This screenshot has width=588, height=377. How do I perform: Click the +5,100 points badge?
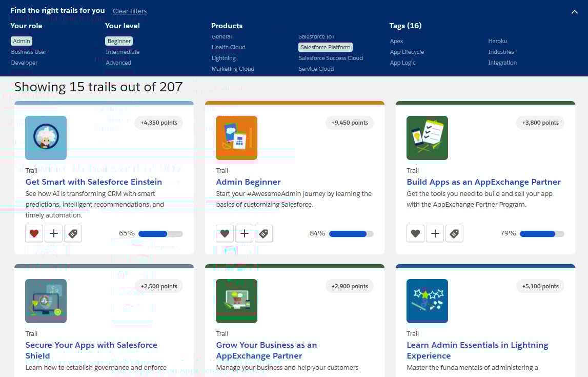click(540, 286)
